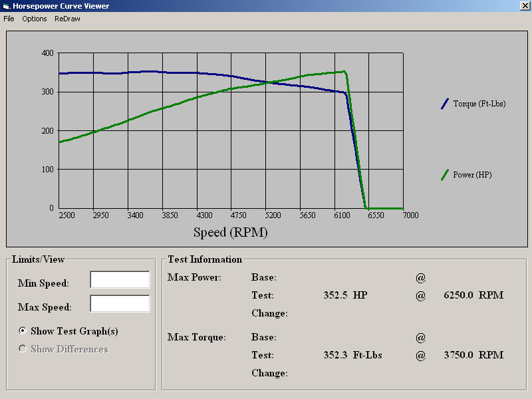Close the Horsepower Curve Viewer window
This screenshot has height=399, width=532.
pos(525,6)
